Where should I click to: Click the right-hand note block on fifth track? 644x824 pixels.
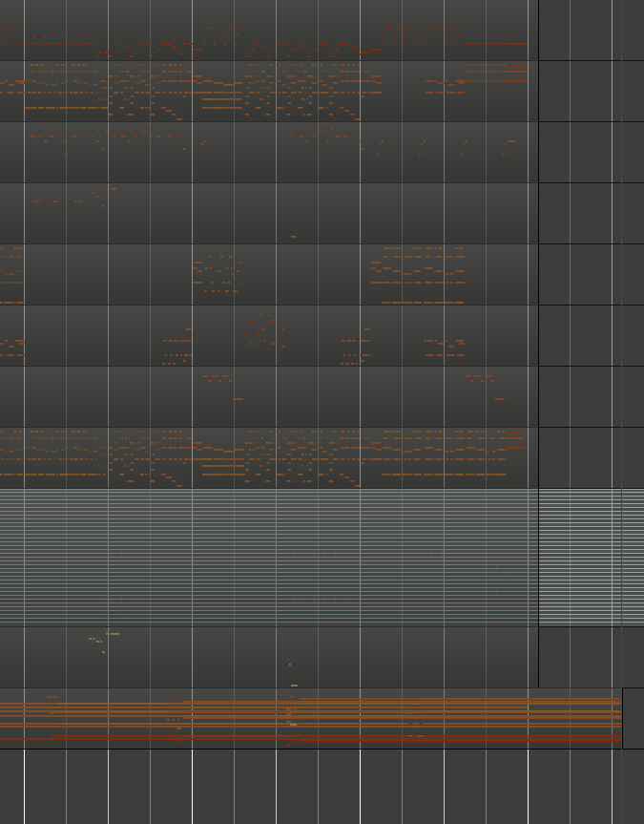pyautogui.click(x=420, y=275)
